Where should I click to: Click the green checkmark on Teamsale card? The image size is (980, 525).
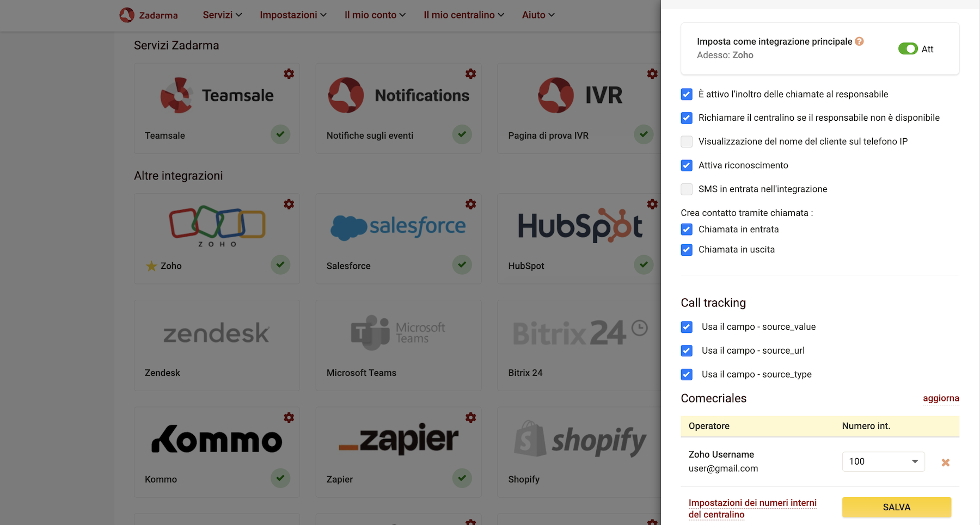[280, 134]
